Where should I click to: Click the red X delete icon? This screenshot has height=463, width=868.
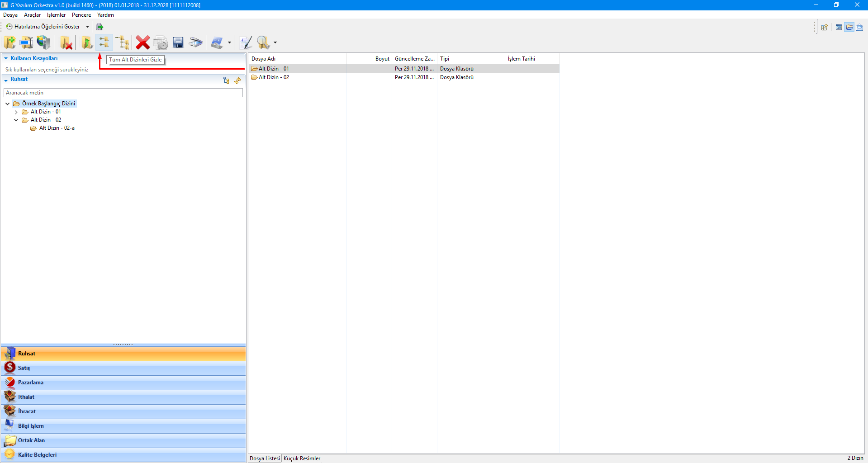tap(142, 43)
